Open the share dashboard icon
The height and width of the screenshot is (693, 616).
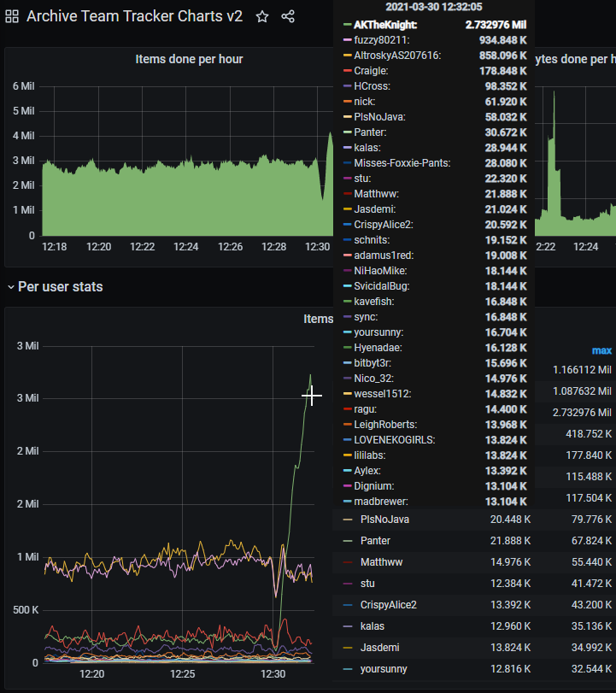click(288, 17)
